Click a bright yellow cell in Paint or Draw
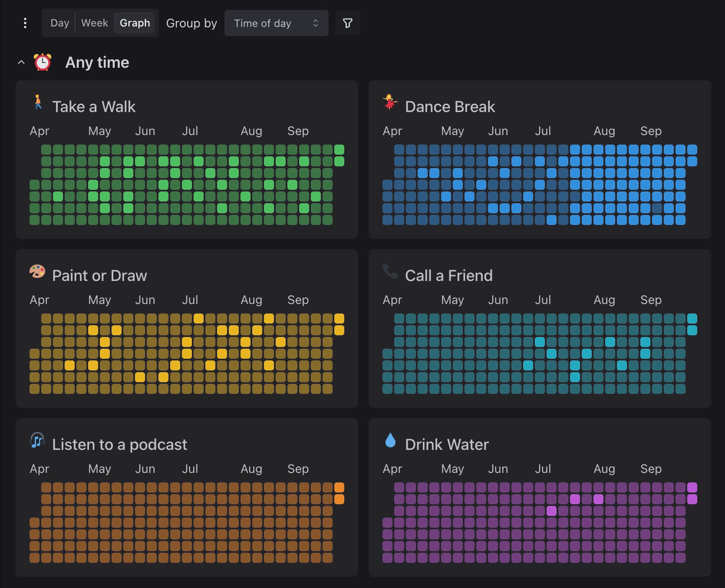725x588 pixels. pyautogui.click(x=199, y=318)
